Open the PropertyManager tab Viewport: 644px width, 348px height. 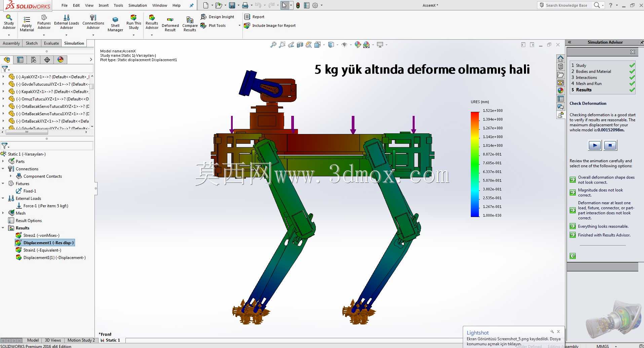[x=20, y=60]
